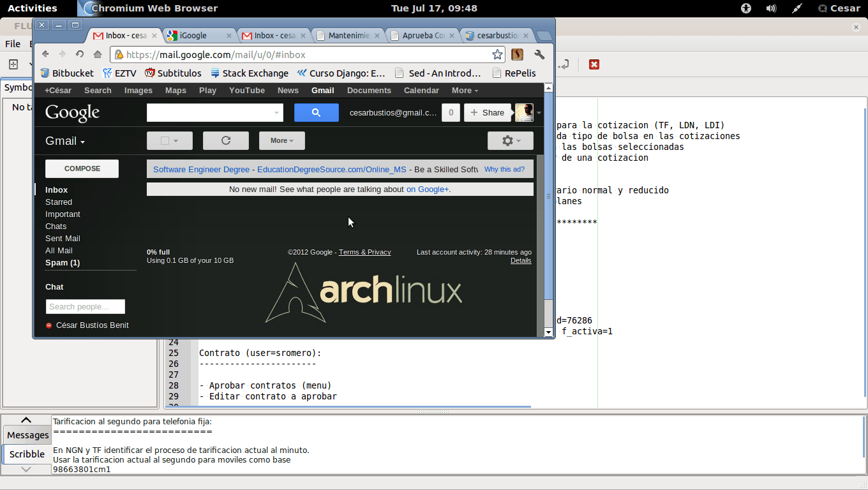Open the More menu in Google bar
This screenshot has width=868, height=490.
pyautogui.click(x=465, y=91)
